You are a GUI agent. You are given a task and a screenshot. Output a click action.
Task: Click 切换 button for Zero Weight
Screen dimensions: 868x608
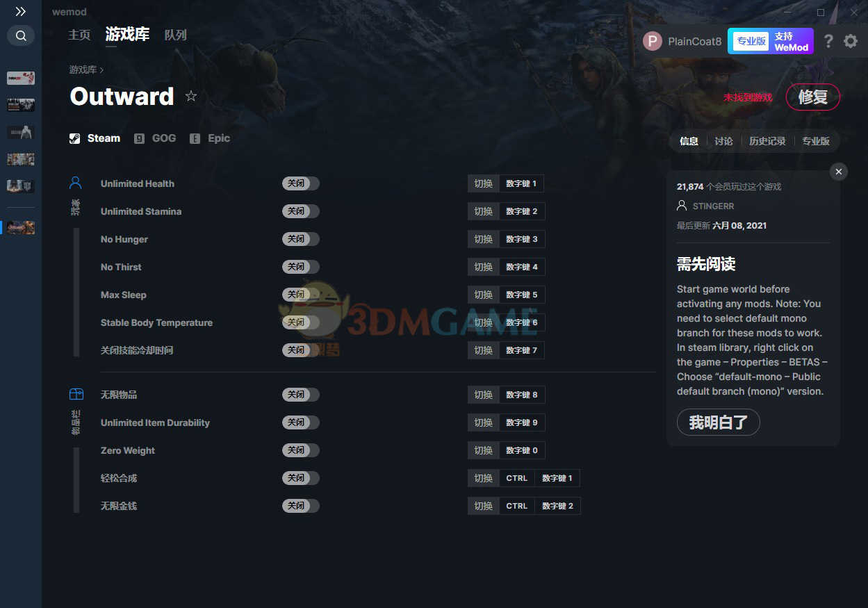click(484, 450)
